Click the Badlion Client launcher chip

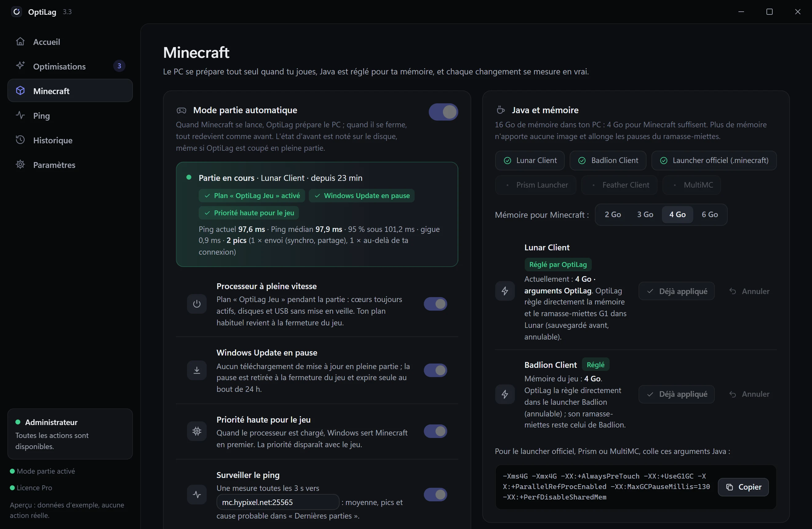tap(608, 160)
